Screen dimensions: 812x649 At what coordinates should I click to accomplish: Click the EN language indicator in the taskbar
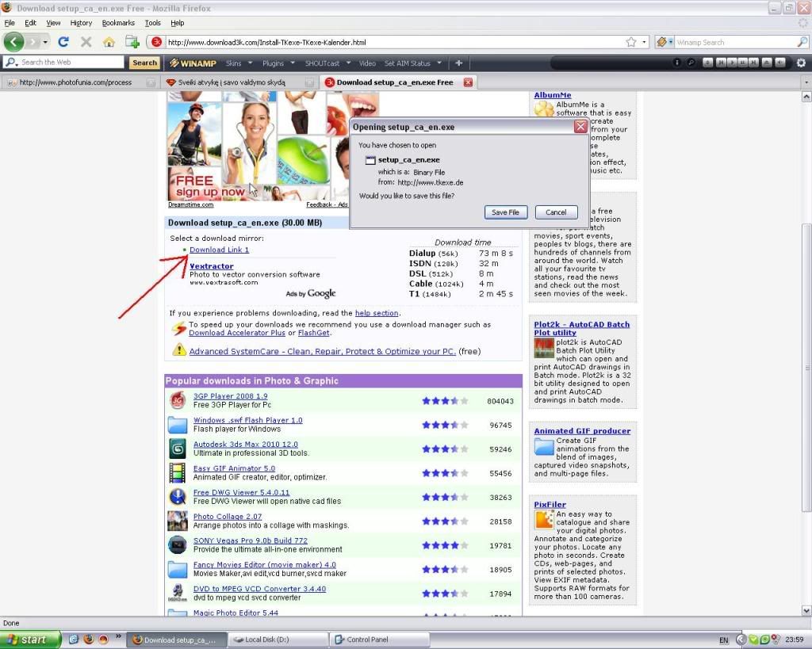[x=723, y=640]
